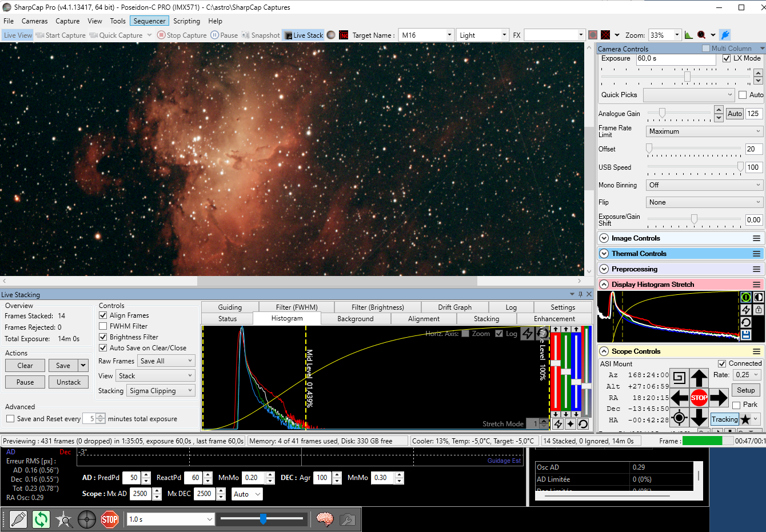
Task: Click the padlock icon in the mini histogram
Action: click(x=758, y=310)
